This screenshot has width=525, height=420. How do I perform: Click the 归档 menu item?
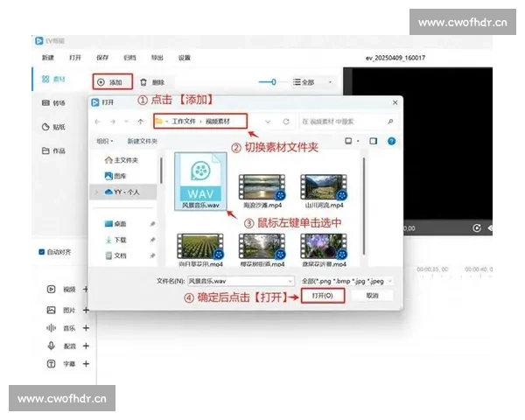(x=129, y=58)
